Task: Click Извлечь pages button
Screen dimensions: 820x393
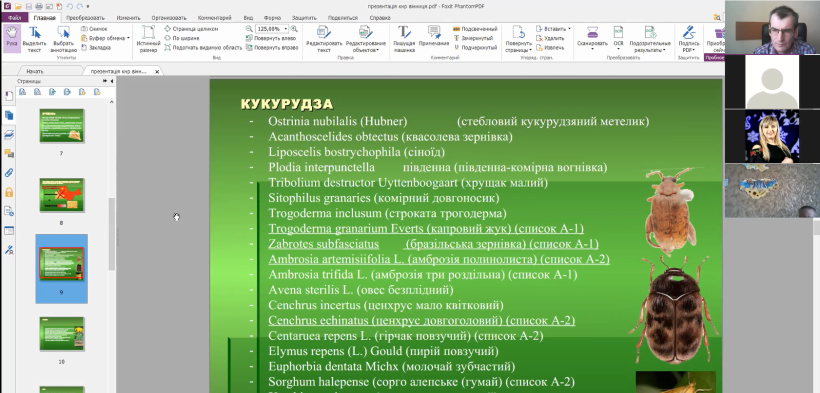Action: (x=550, y=47)
